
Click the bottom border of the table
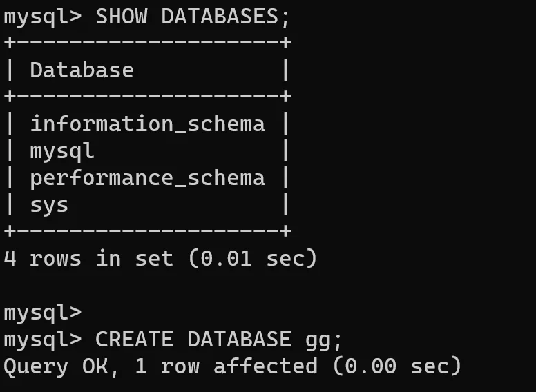point(147,231)
